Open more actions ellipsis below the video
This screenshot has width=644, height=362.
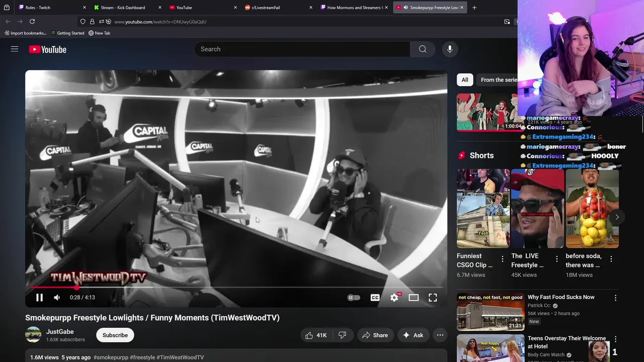(440, 335)
